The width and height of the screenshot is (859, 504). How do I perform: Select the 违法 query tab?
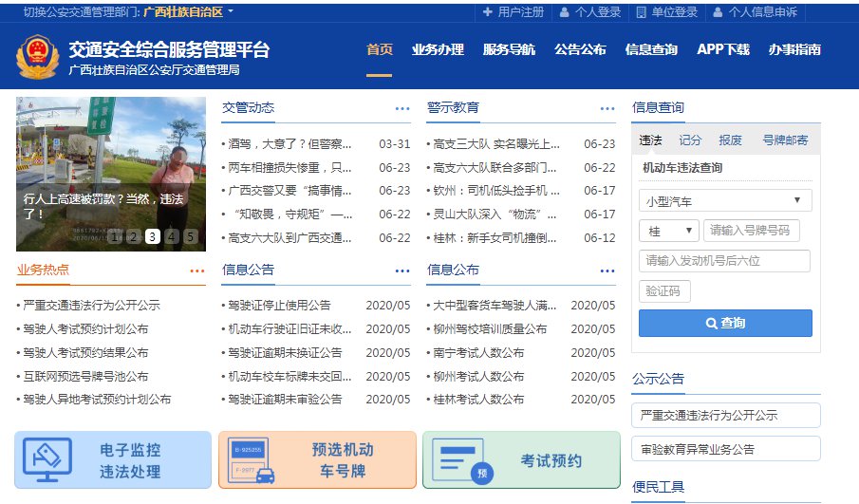click(650, 140)
